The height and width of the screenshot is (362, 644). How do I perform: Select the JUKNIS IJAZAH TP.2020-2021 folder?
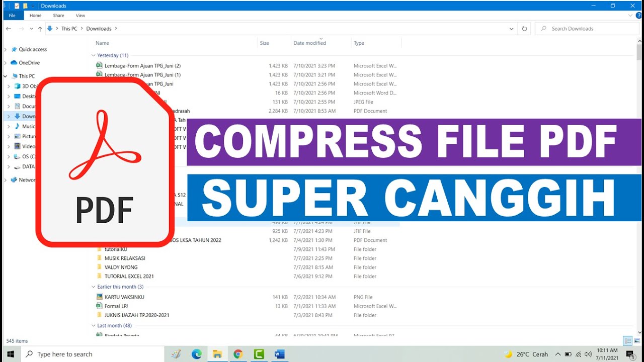tap(137, 315)
